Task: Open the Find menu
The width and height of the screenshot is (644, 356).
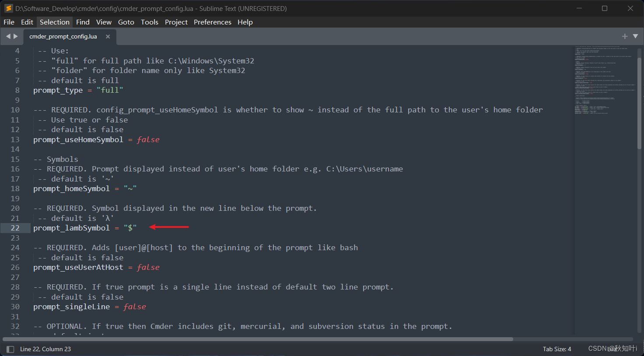Action: (83, 22)
